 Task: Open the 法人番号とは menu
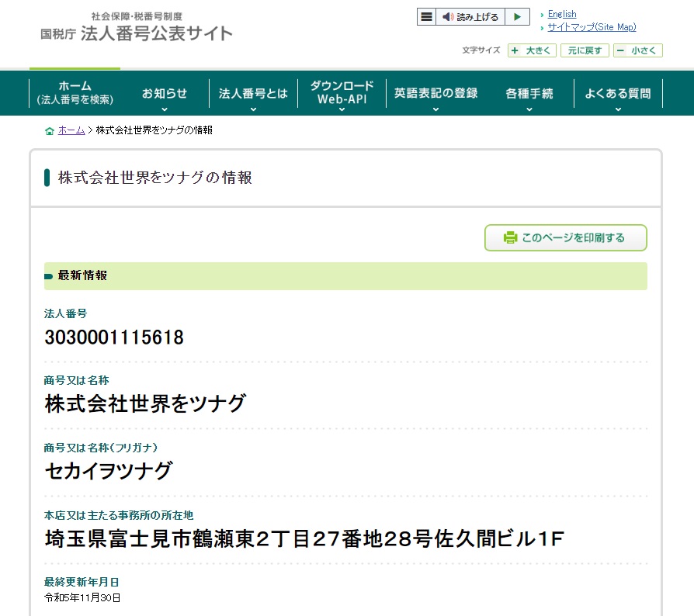[253, 94]
